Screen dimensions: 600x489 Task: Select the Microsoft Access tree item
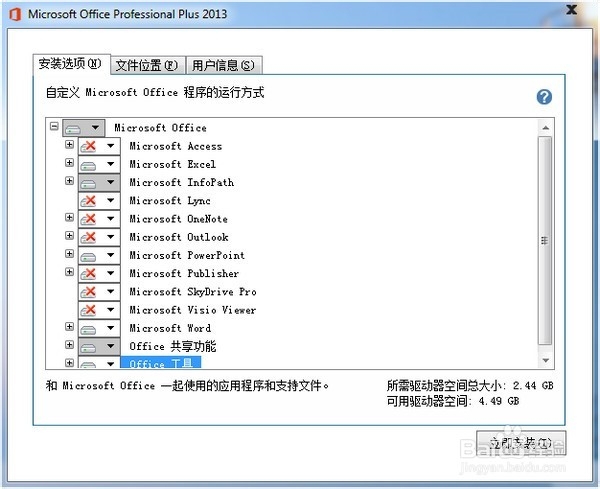pyautogui.click(x=176, y=146)
